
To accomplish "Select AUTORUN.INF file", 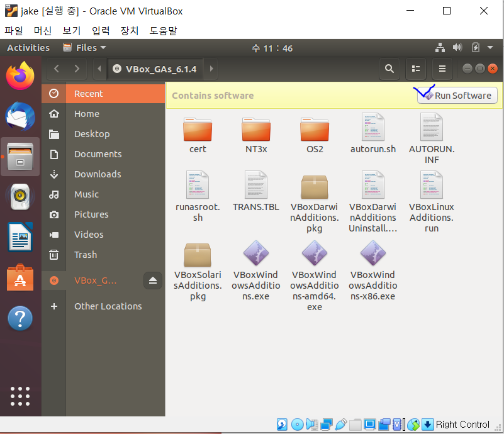I will 432,138.
